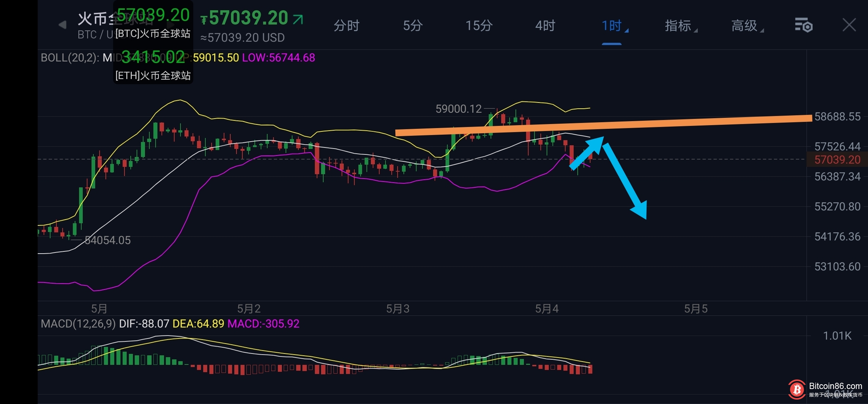868x404 pixels.
Task: Select the 4时 timeframe
Action: pos(545,26)
